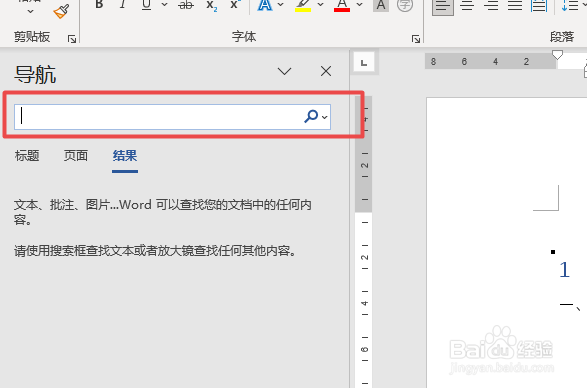The image size is (587, 388).
Task: Switch to the 标题 tab
Action: tap(27, 155)
